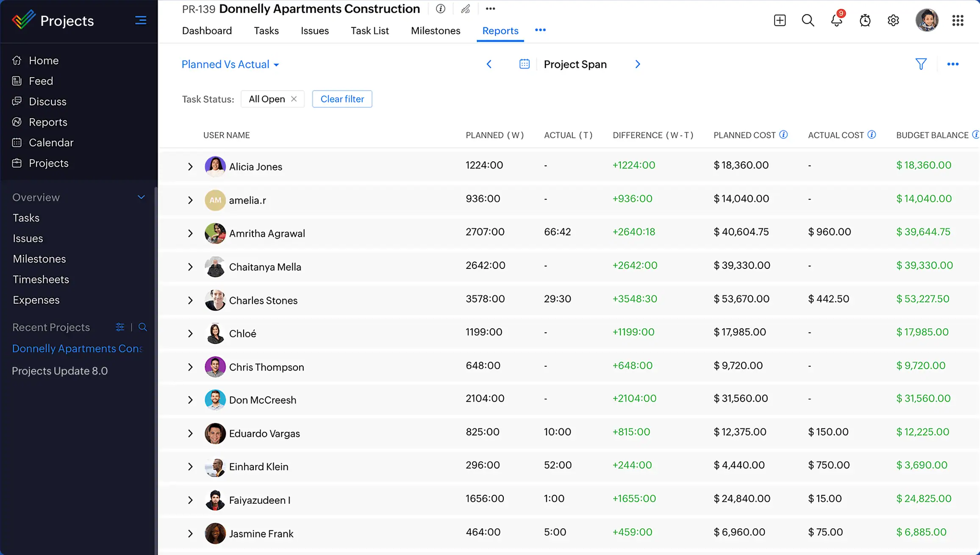Image resolution: width=980 pixels, height=555 pixels.
Task: Click the user profile avatar
Action: point(927,20)
